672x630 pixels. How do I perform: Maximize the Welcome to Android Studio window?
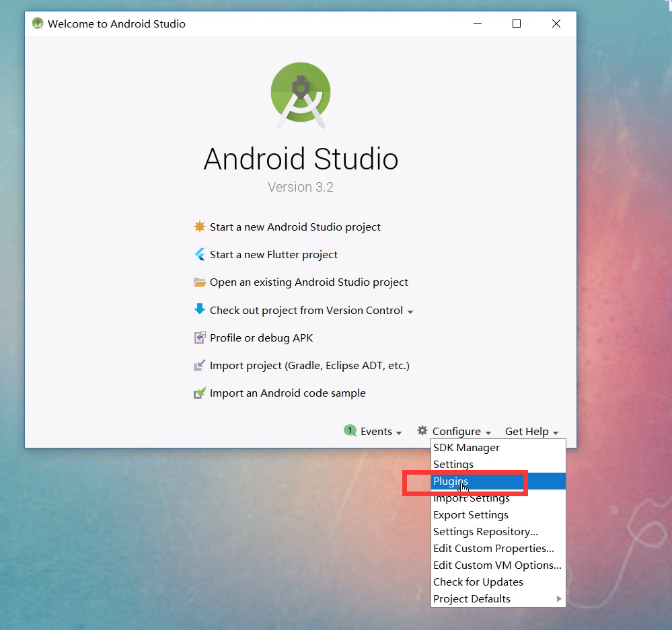(x=517, y=24)
